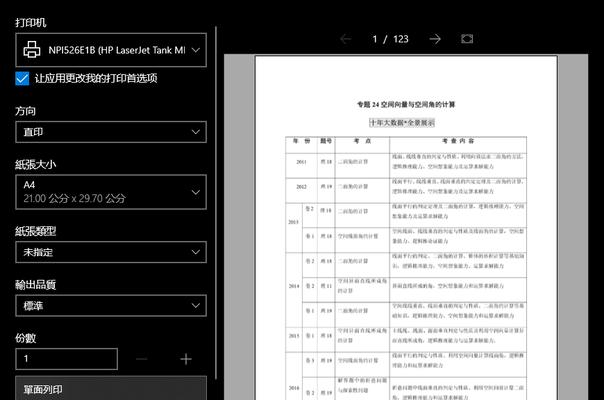Click the current page number 1
This screenshot has height=400, width=604.
(x=374, y=39)
